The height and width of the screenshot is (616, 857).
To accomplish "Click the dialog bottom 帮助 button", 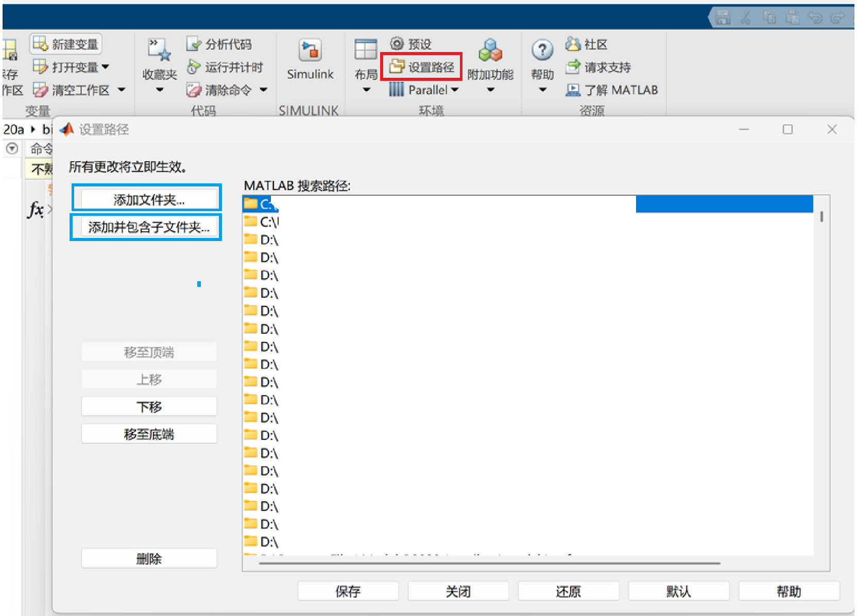I will click(x=789, y=591).
